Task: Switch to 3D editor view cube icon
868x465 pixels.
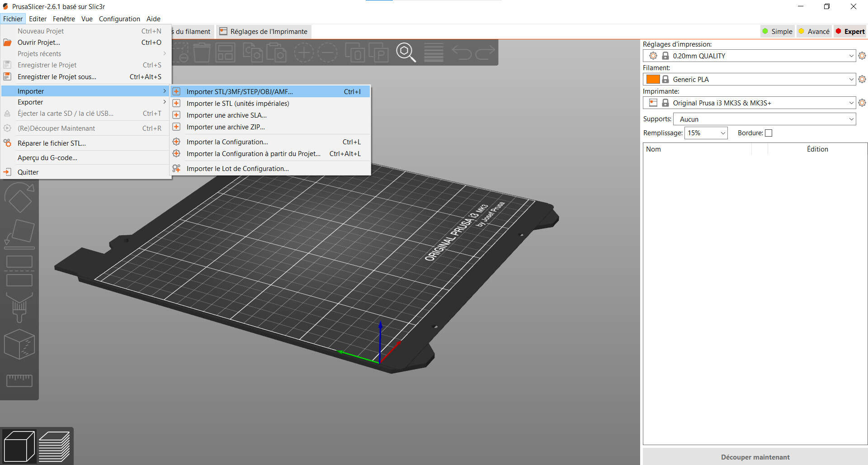Action: click(x=19, y=446)
